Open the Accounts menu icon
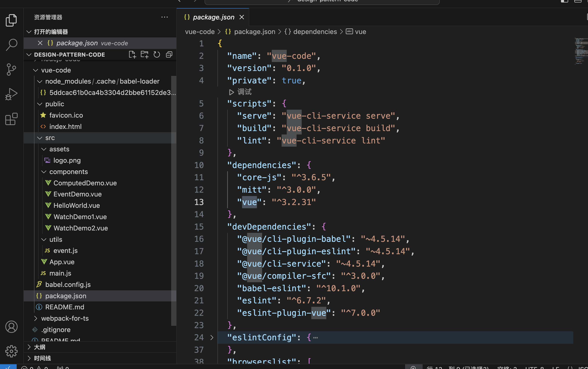 pyautogui.click(x=11, y=326)
